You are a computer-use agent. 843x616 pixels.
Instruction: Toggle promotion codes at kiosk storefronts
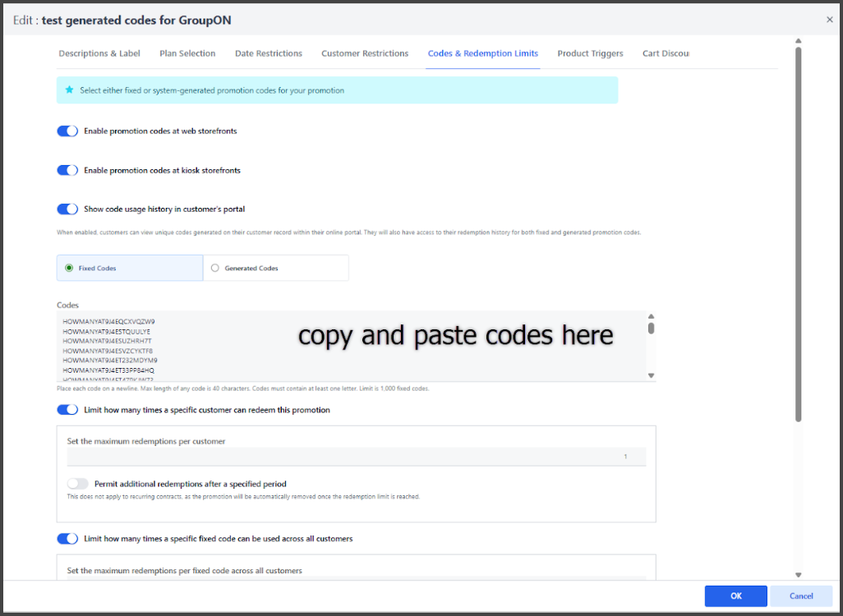[x=67, y=170]
